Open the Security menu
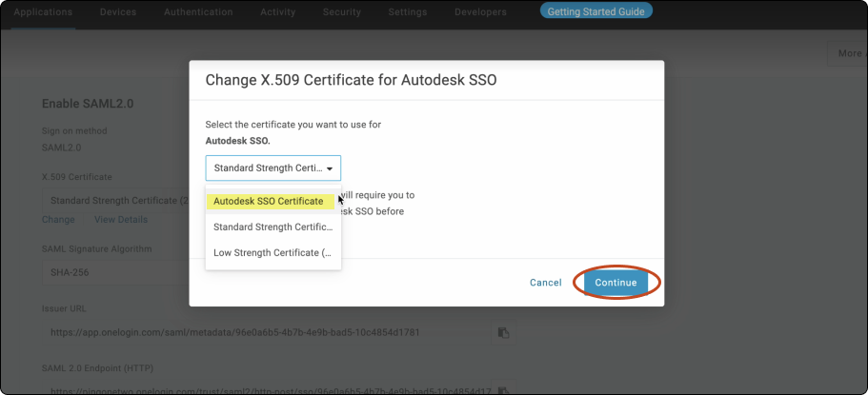The height and width of the screenshot is (395, 868). (x=341, y=12)
